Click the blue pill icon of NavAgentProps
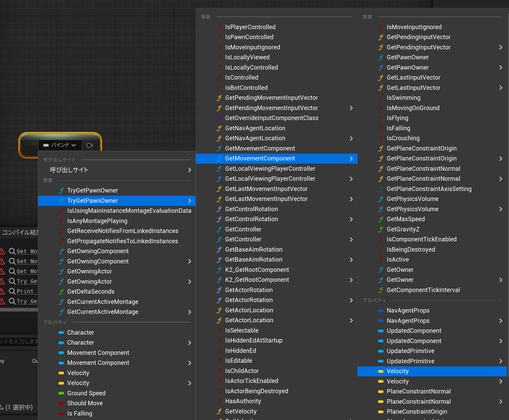The image size is (509, 420). pos(381,310)
